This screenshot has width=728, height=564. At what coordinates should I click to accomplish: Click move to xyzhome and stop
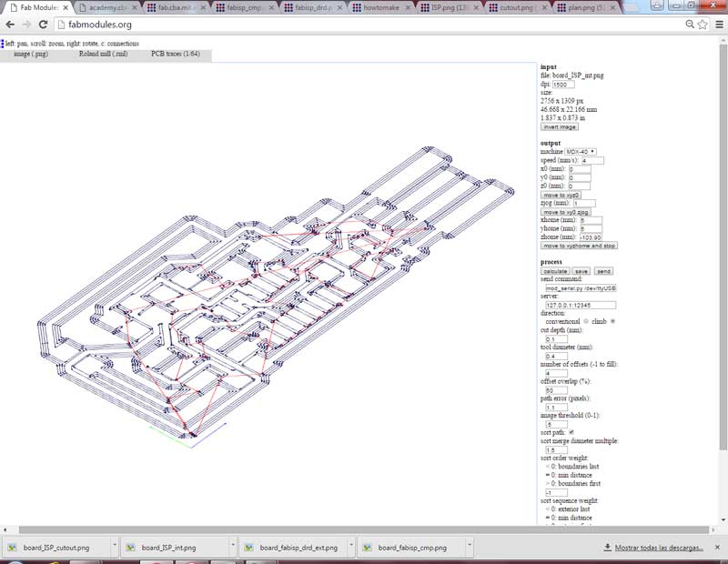(x=579, y=246)
